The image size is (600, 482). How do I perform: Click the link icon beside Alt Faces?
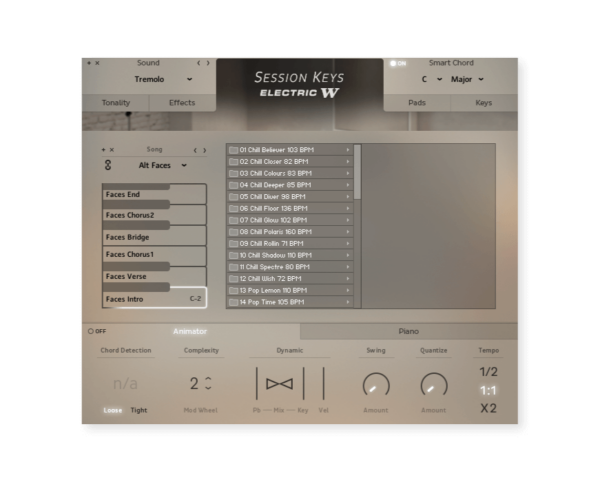pos(108,165)
